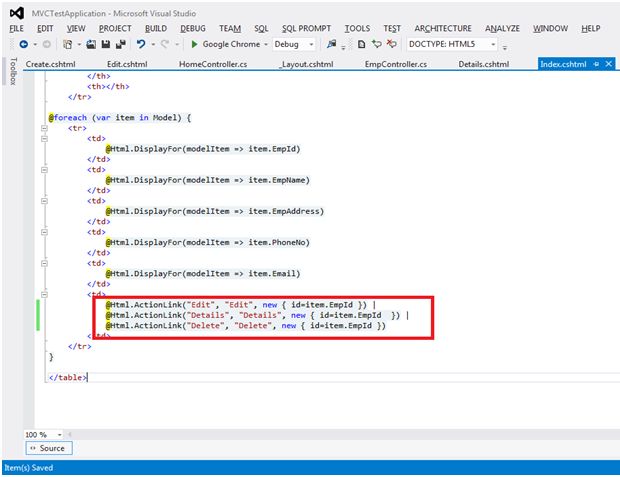The image size is (620, 477).
Task: Open the VIEW menu
Action: point(76,28)
